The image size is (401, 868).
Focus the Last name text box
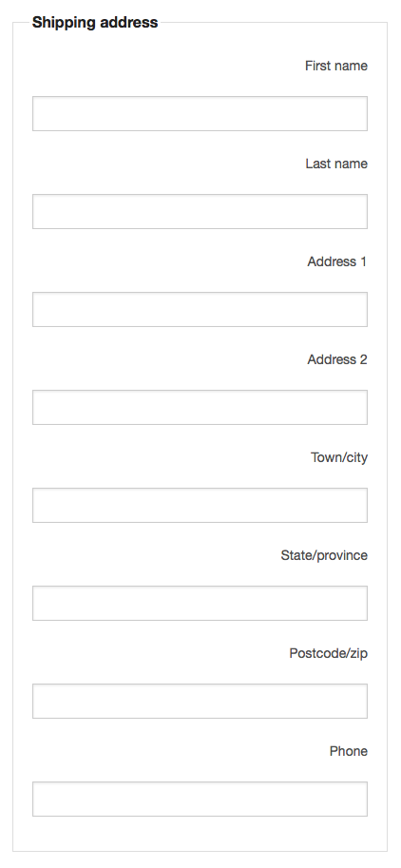click(200, 211)
